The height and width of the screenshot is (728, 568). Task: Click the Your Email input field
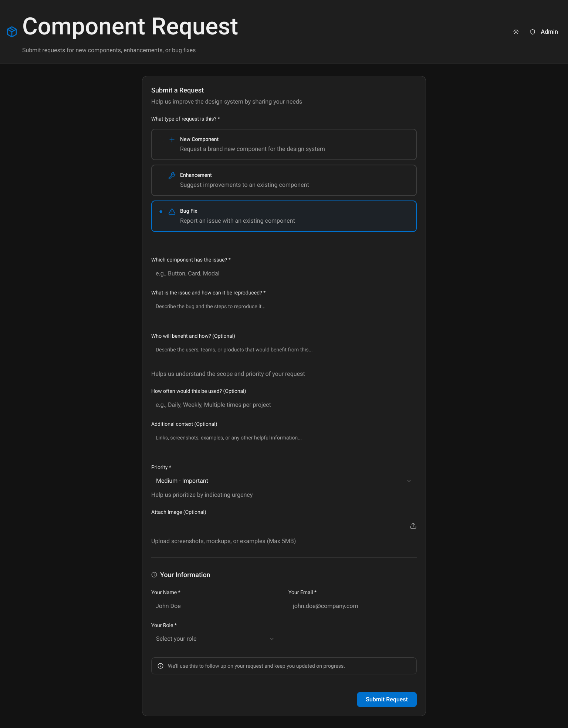click(x=352, y=606)
